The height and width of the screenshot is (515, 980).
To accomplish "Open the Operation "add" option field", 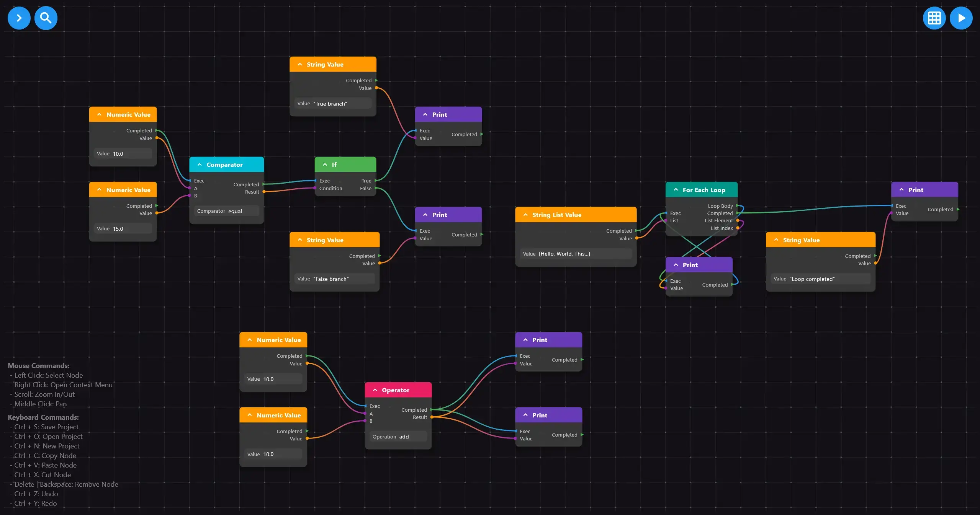I will (x=398, y=437).
